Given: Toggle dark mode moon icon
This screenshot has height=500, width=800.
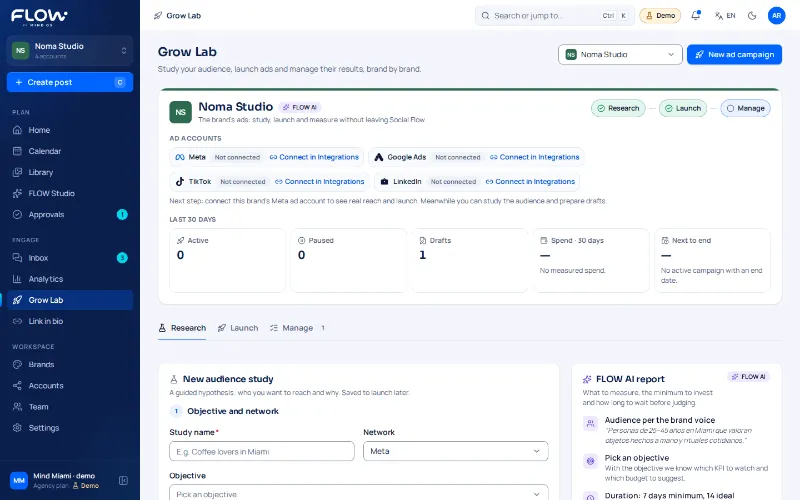Looking at the screenshot, I should tap(752, 15).
